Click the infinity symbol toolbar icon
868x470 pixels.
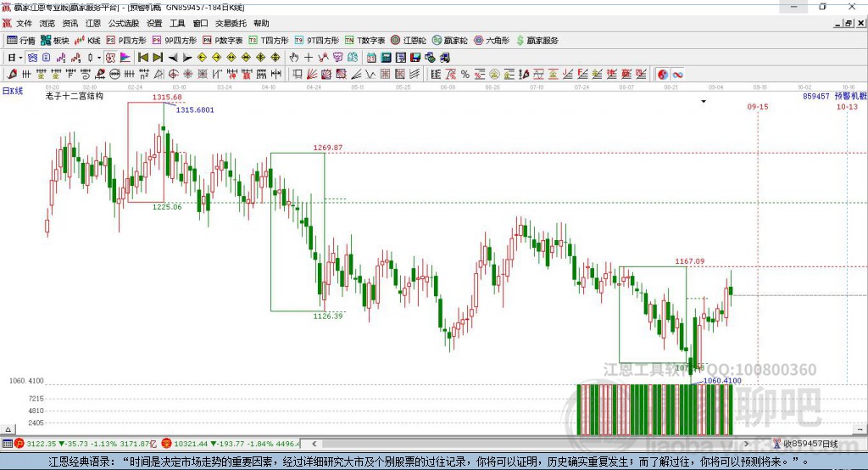tap(678, 75)
